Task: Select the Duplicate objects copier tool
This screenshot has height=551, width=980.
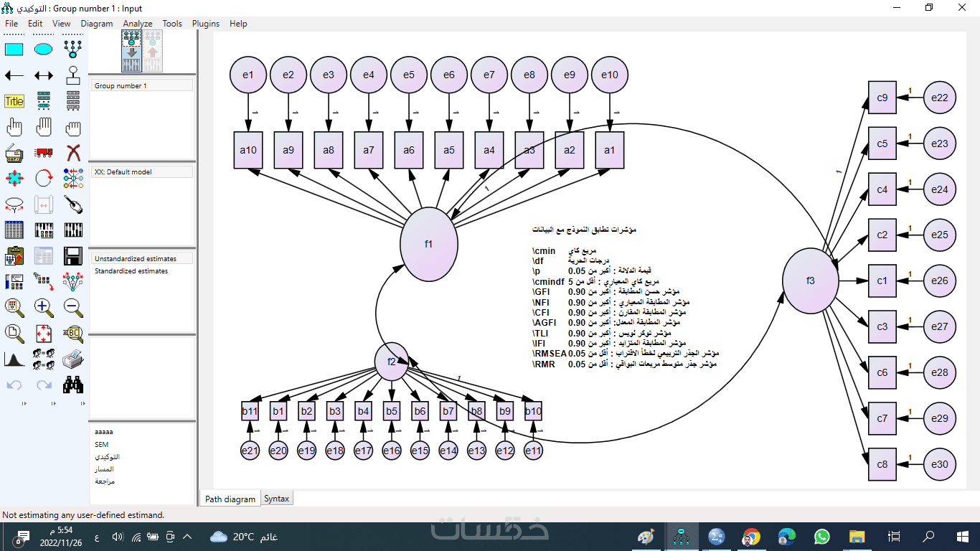Action: [x=14, y=152]
